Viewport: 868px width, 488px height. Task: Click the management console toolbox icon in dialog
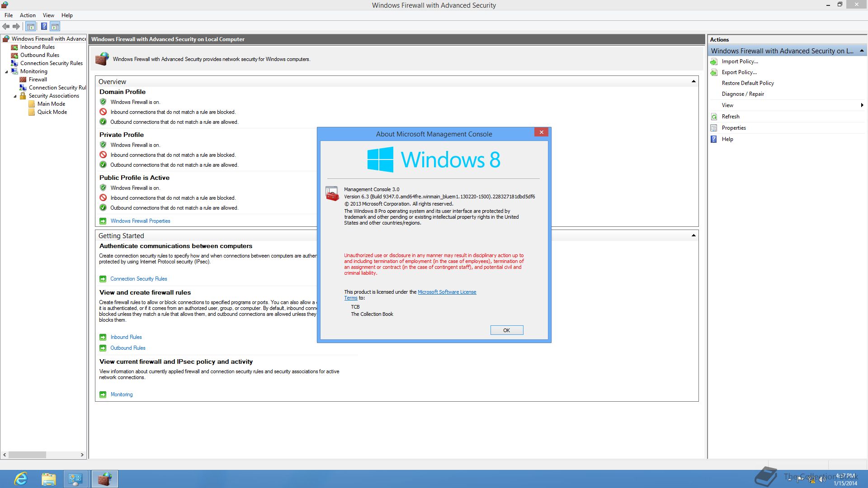(332, 194)
